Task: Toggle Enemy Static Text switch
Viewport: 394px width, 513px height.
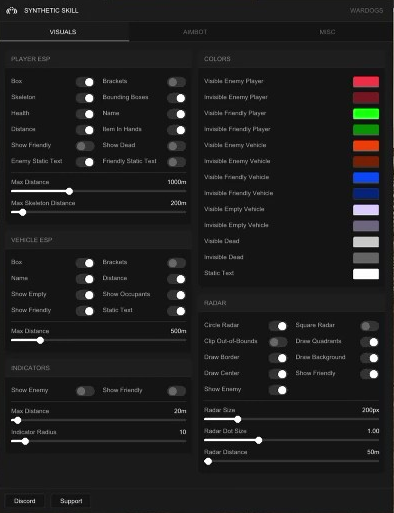Action: (x=85, y=162)
